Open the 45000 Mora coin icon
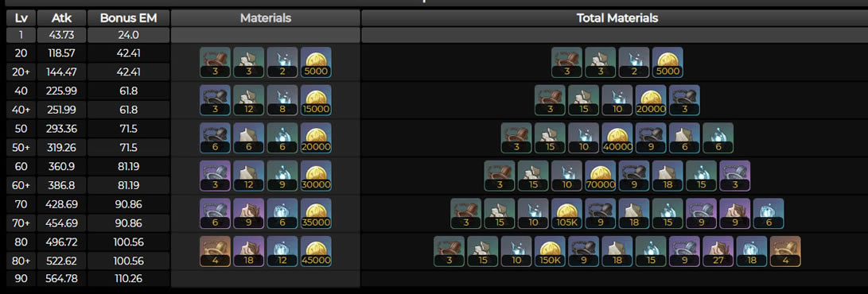The height and width of the screenshot is (294, 868). click(316, 251)
